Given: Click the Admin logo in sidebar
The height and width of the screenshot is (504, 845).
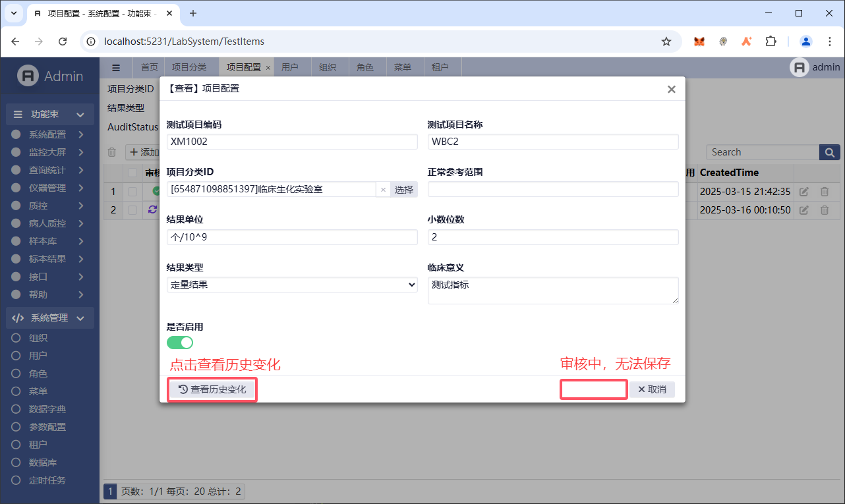Looking at the screenshot, I should (x=50, y=76).
